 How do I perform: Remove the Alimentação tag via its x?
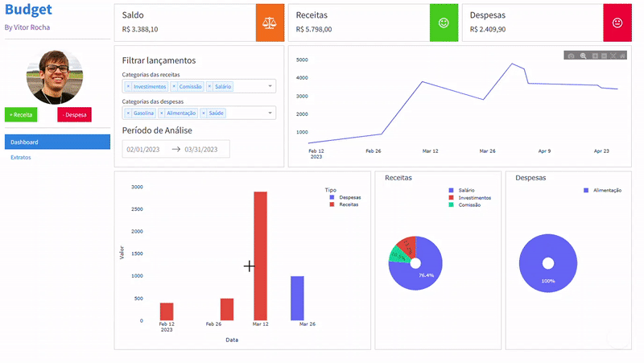162,113
